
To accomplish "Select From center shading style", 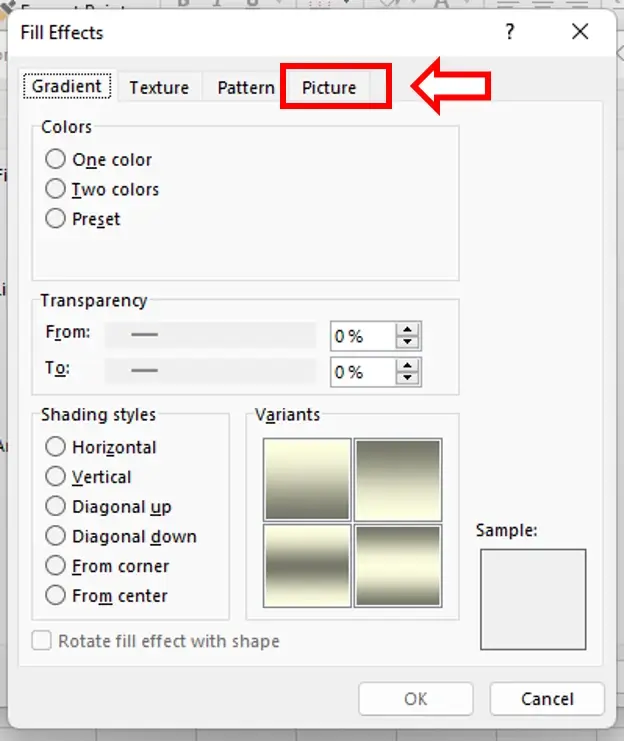I will tap(56, 596).
